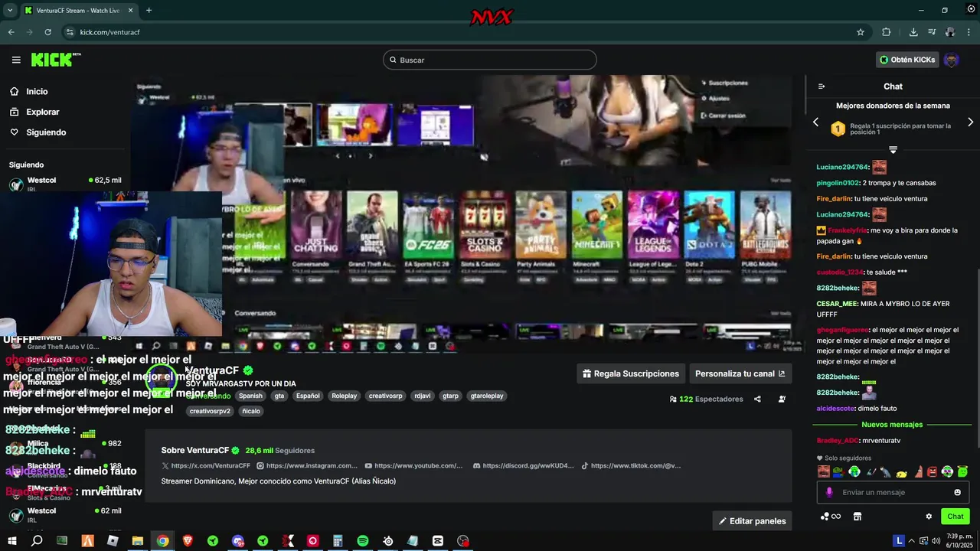Open Chrome three-dot menu
Viewport: 980px width, 551px height.
970,32
